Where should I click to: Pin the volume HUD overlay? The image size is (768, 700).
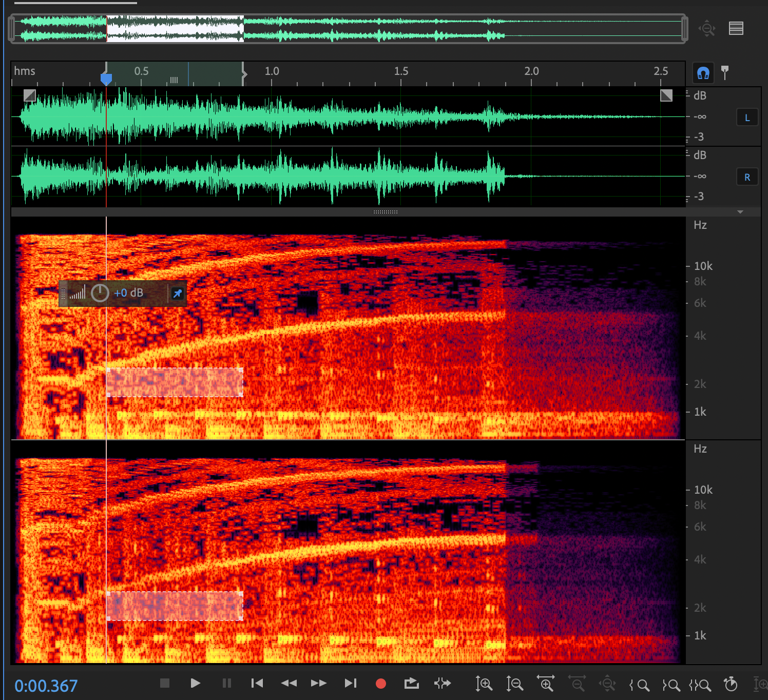point(177,293)
